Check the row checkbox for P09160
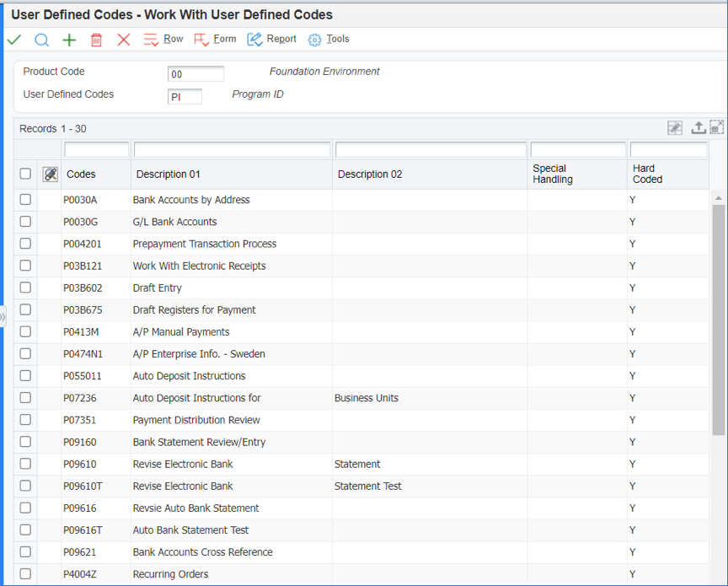The width and height of the screenshot is (728, 586). pyautogui.click(x=24, y=442)
